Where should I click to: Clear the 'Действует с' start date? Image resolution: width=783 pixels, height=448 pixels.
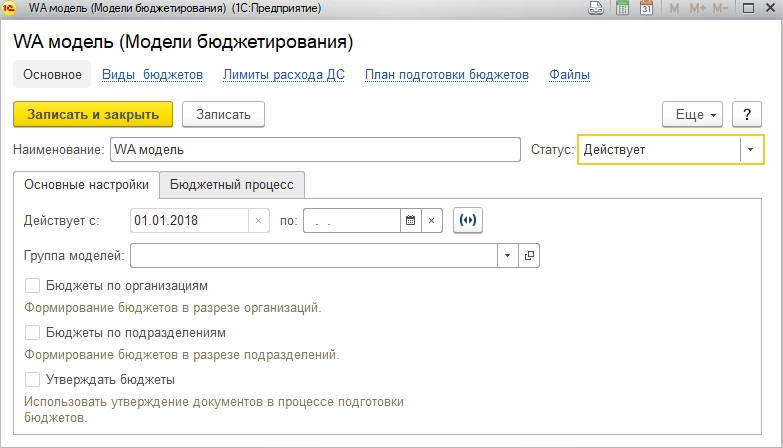tap(258, 221)
